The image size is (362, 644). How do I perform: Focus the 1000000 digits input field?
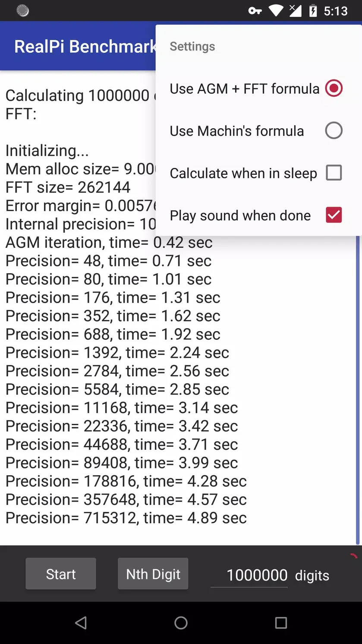(249, 575)
